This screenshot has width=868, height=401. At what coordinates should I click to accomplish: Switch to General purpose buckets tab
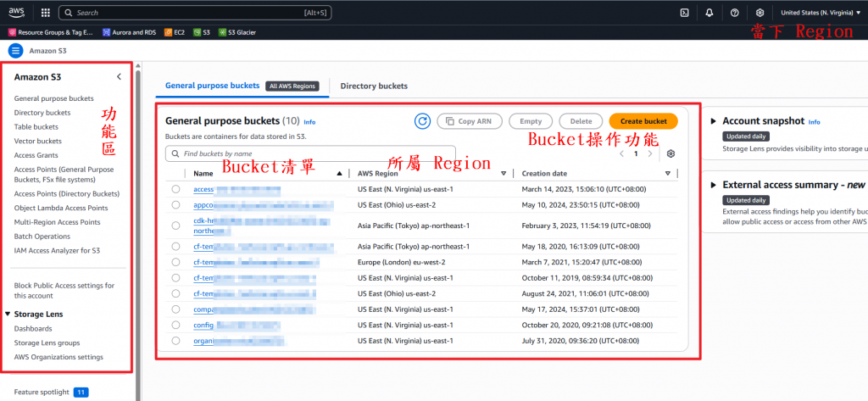(212, 86)
